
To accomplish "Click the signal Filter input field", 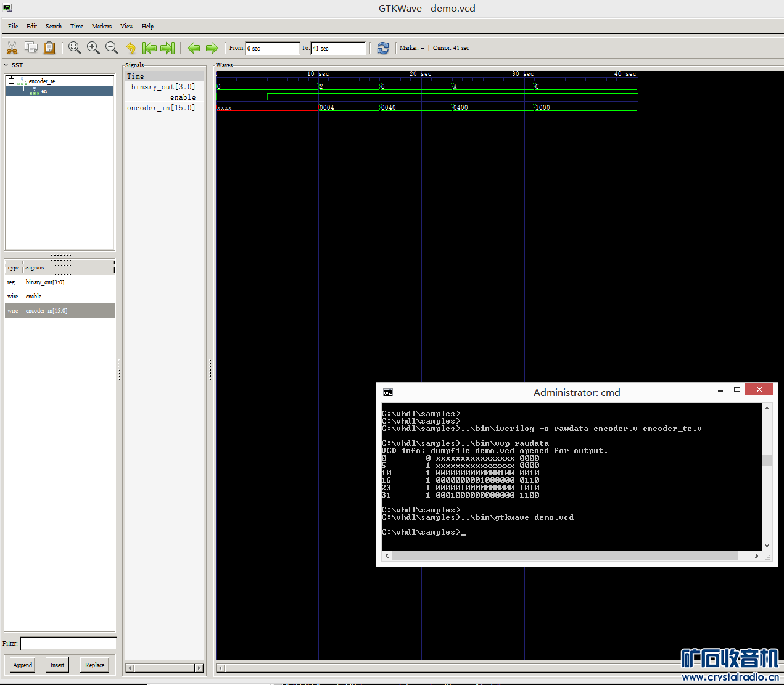I will [x=68, y=644].
